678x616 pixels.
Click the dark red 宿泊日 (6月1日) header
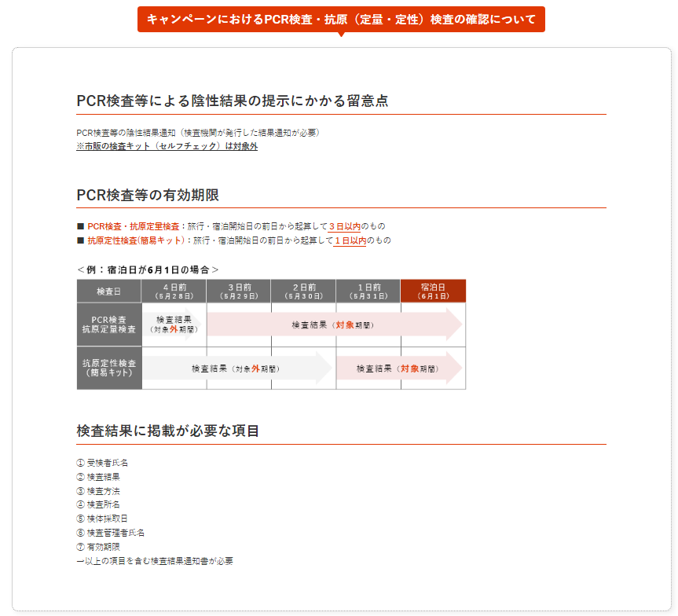pos(433,291)
